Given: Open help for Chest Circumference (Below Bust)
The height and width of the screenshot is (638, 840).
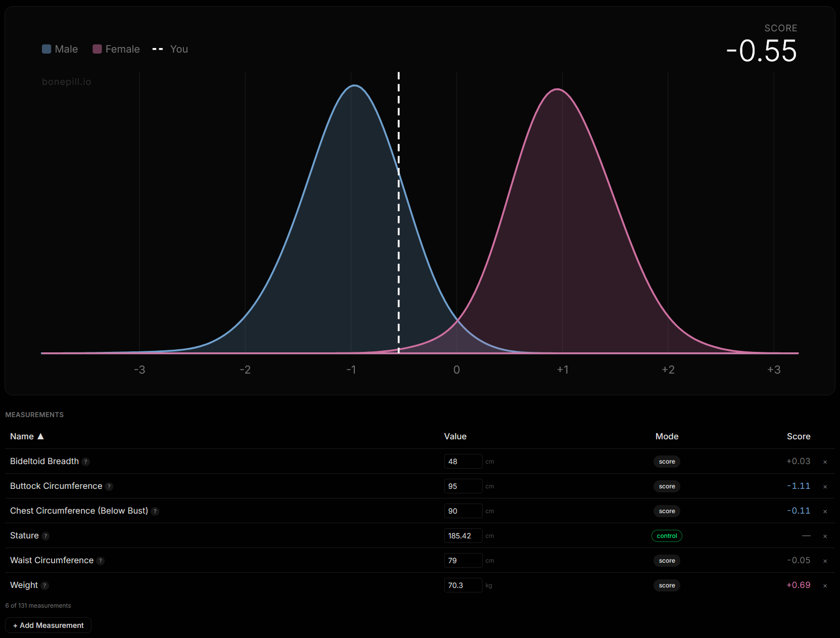Looking at the screenshot, I should click(155, 511).
